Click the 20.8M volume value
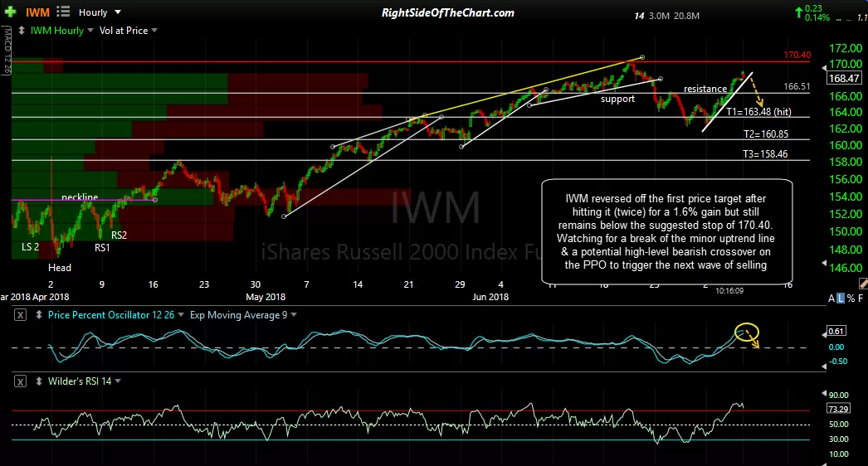868x466 pixels. [x=686, y=16]
